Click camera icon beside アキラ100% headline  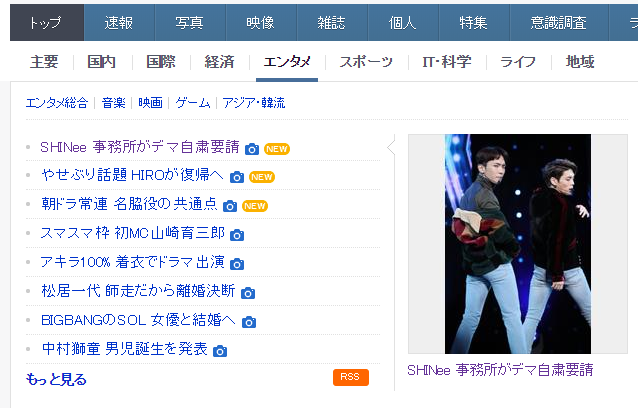click(x=237, y=264)
